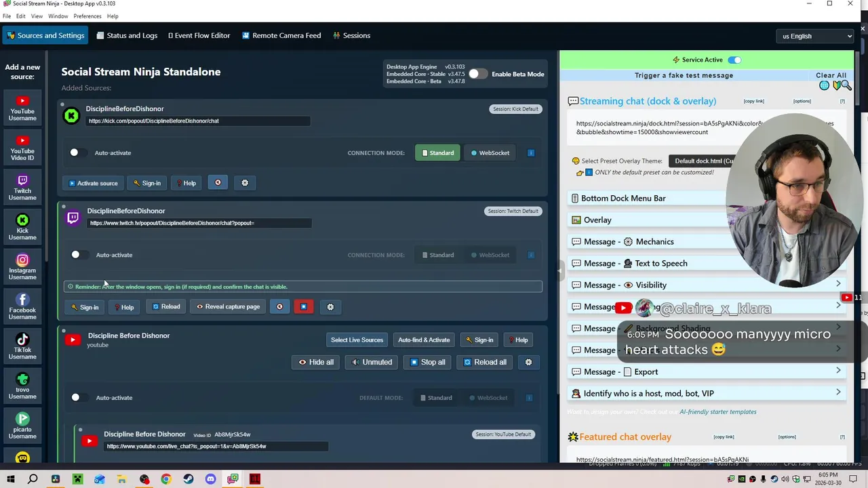Image resolution: width=868 pixels, height=488 pixels.
Task: Switch to the Event Flow Editor tab
Action: [x=199, y=35]
